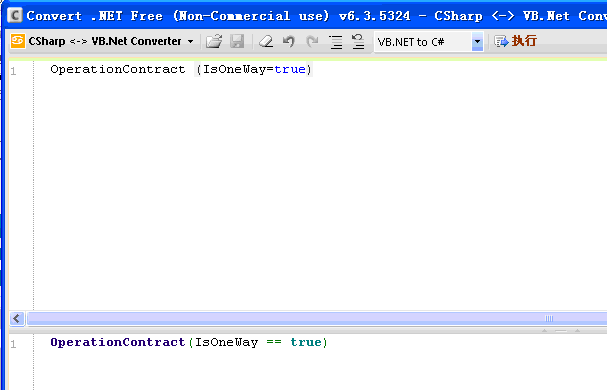Click the word wrap toggle icon

(x=358, y=41)
